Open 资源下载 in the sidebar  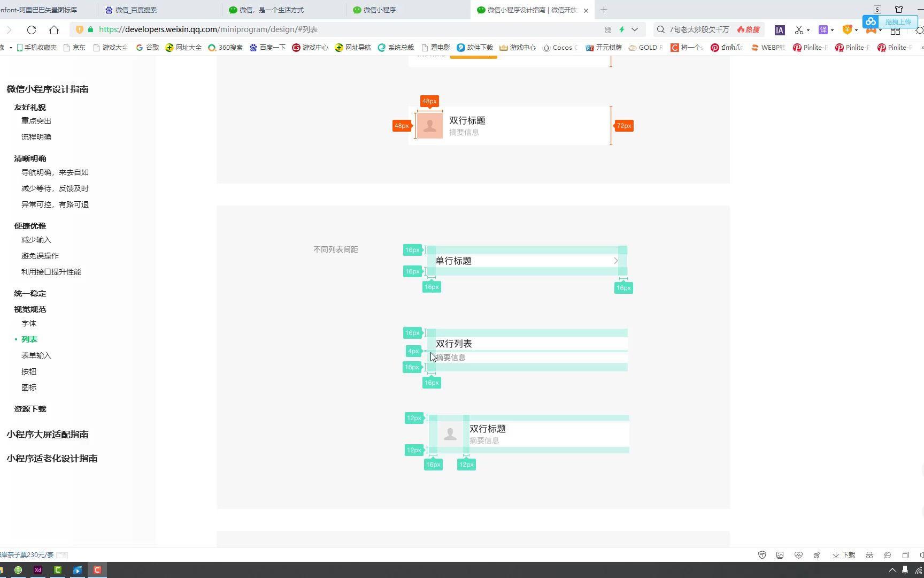[30, 409]
